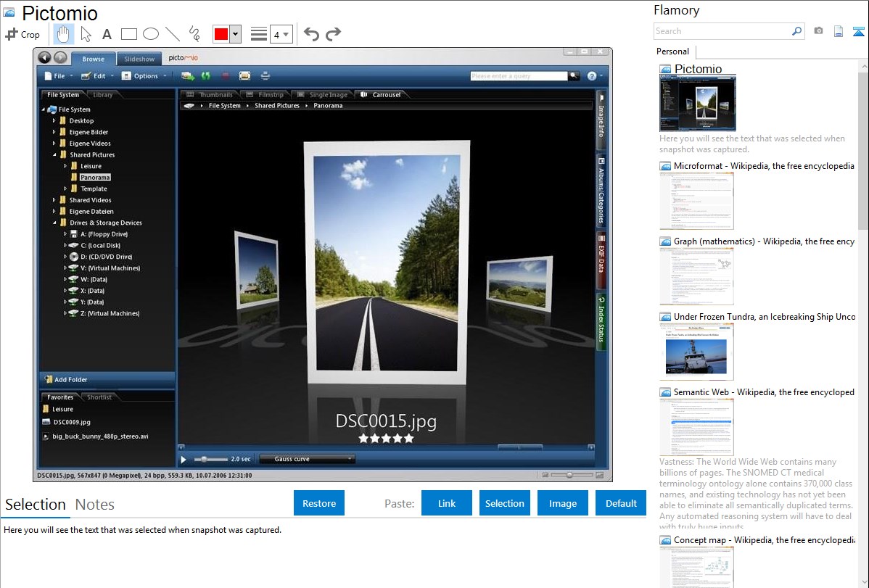
Task: Click the camera snapshot icon
Action: click(x=818, y=31)
